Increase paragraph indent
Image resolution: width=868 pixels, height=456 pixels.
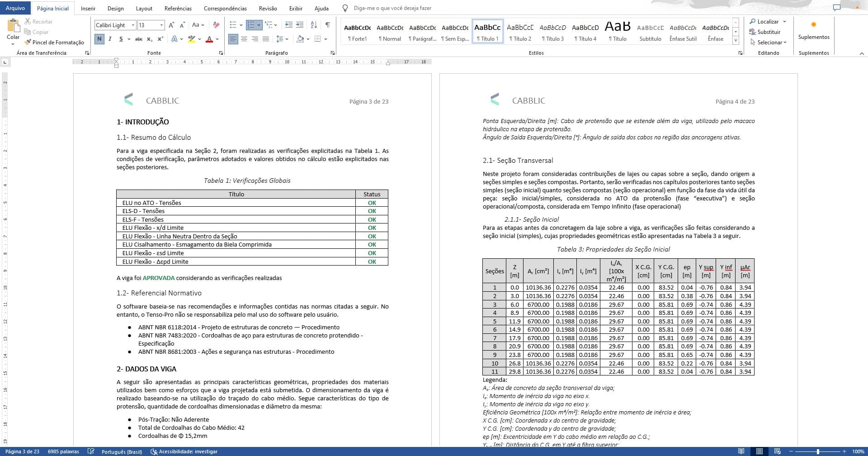pos(299,25)
